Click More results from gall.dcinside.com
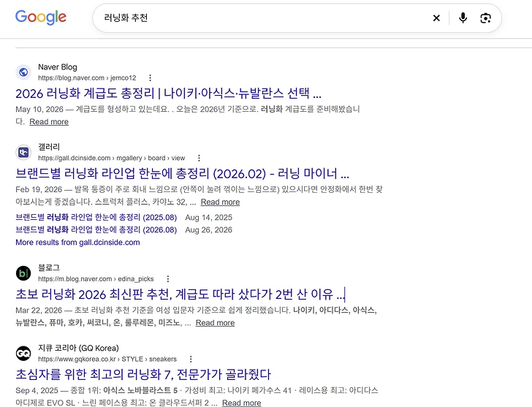532x407 pixels. click(x=77, y=243)
